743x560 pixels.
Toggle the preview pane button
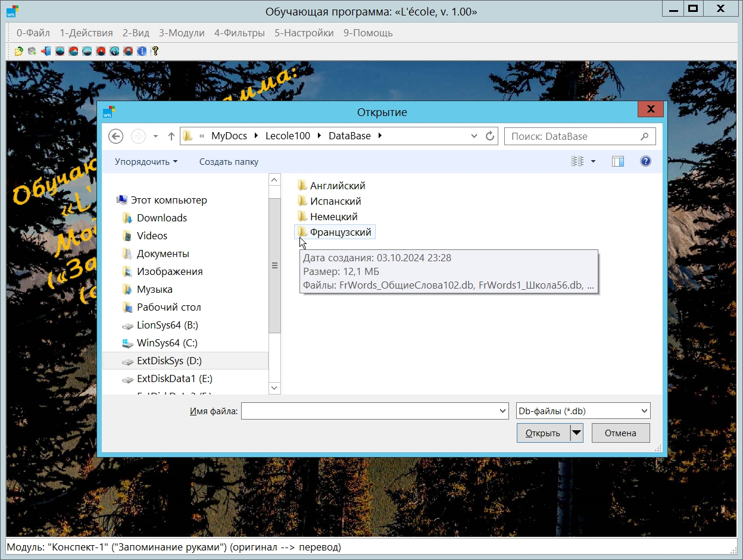(x=618, y=161)
